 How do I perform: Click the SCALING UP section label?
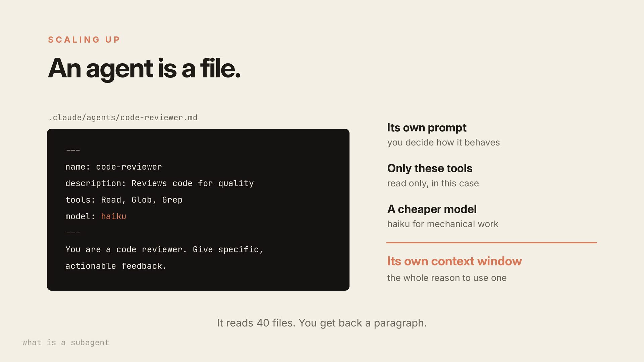[x=84, y=40]
